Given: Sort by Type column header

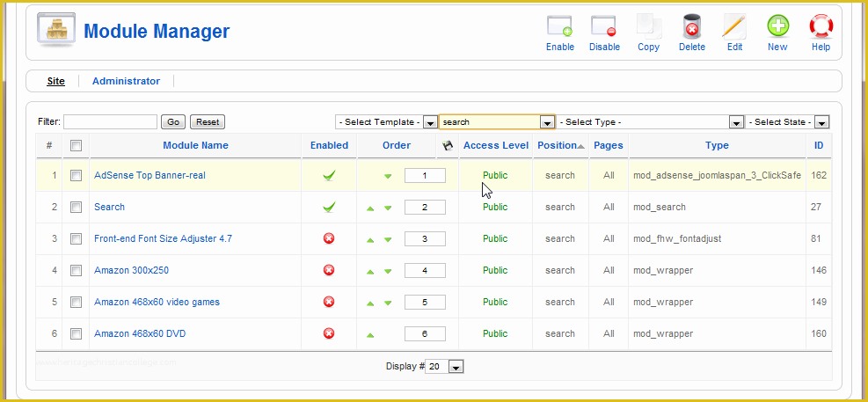Looking at the screenshot, I should [x=717, y=146].
